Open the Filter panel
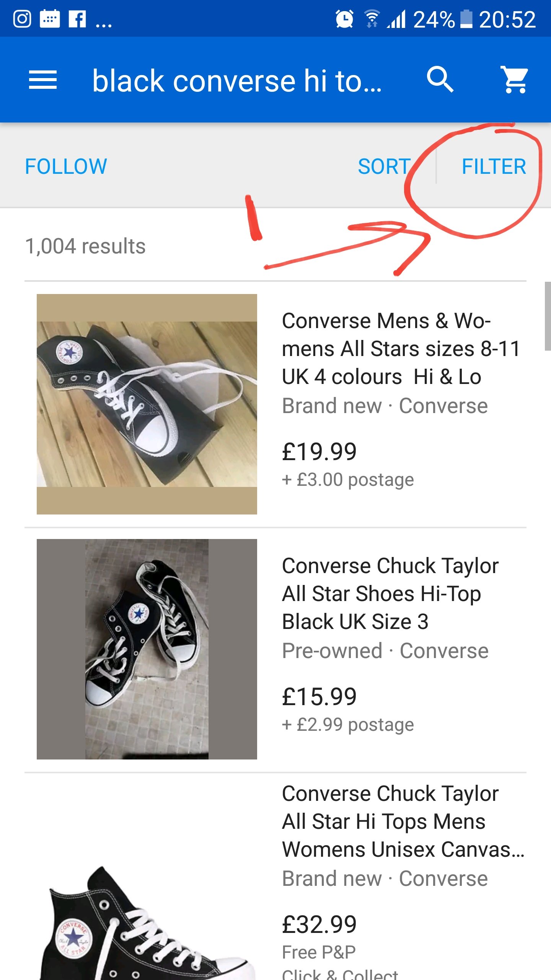Image resolution: width=551 pixels, height=980 pixels. 494,166
